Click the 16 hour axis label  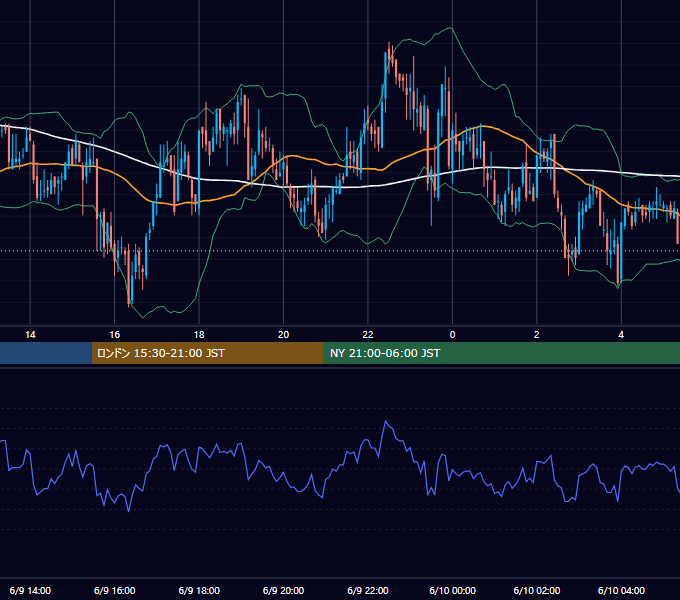tap(114, 335)
